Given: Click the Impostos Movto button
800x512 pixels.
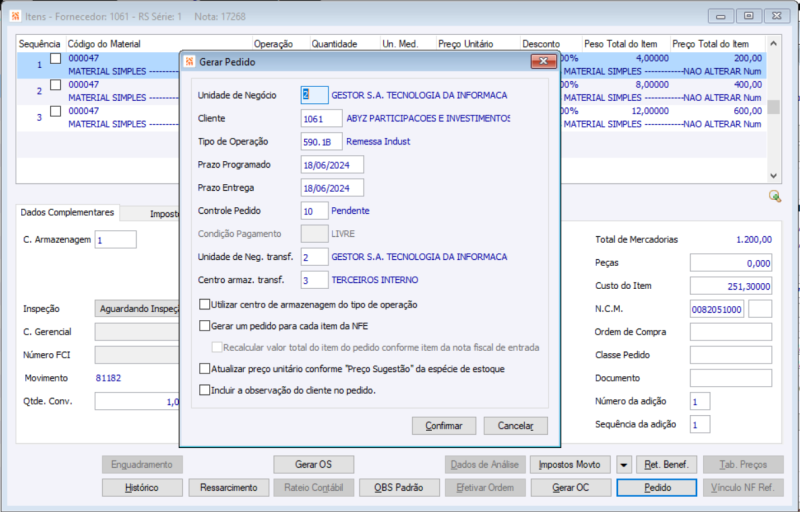Looking at the screenshot, I should (570, 465).
